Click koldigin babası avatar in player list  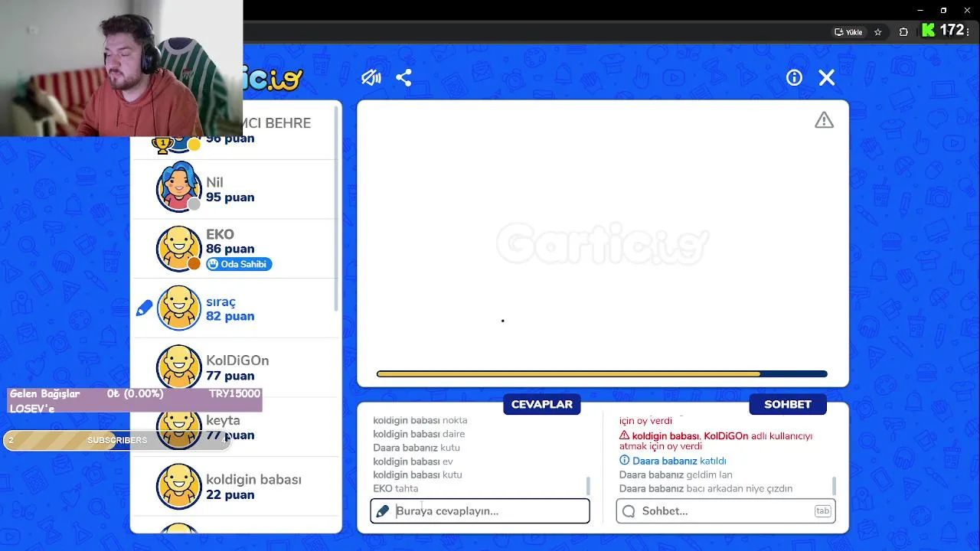(x=179, y=487)
